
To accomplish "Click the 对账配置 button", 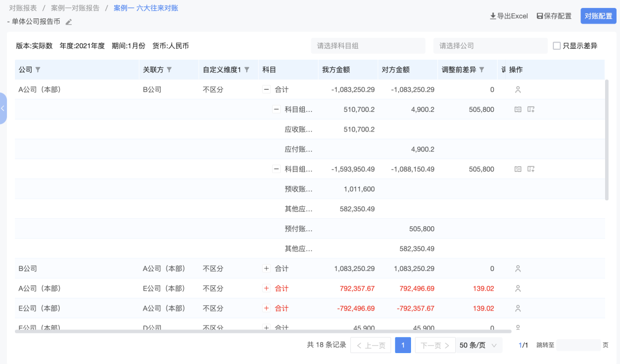I will [x=598, y=16].
